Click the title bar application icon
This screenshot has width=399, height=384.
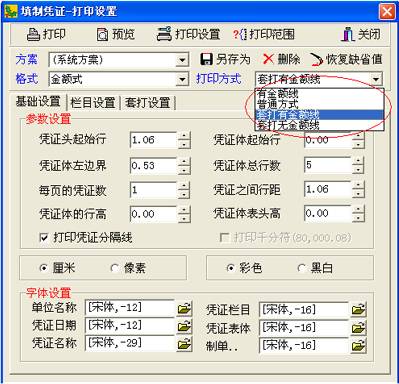pyautogui.click(x=10, y=11)
